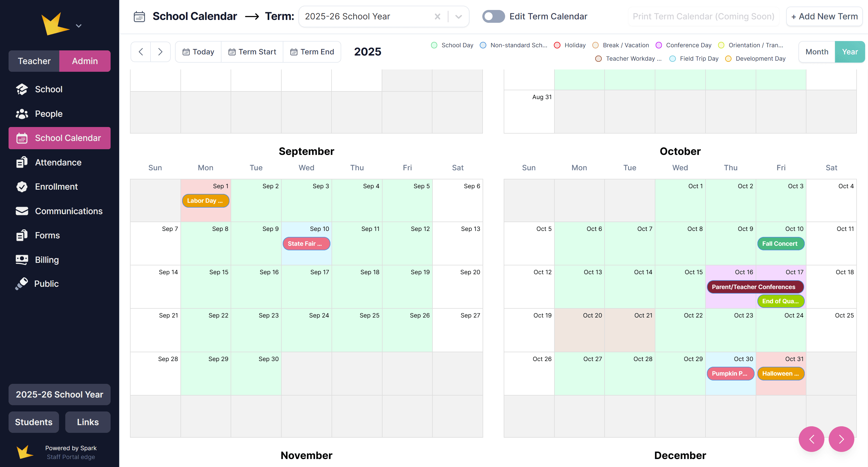Screen dimensions: 868x467
Task: Open the Public section
Action: click(46, 284)
